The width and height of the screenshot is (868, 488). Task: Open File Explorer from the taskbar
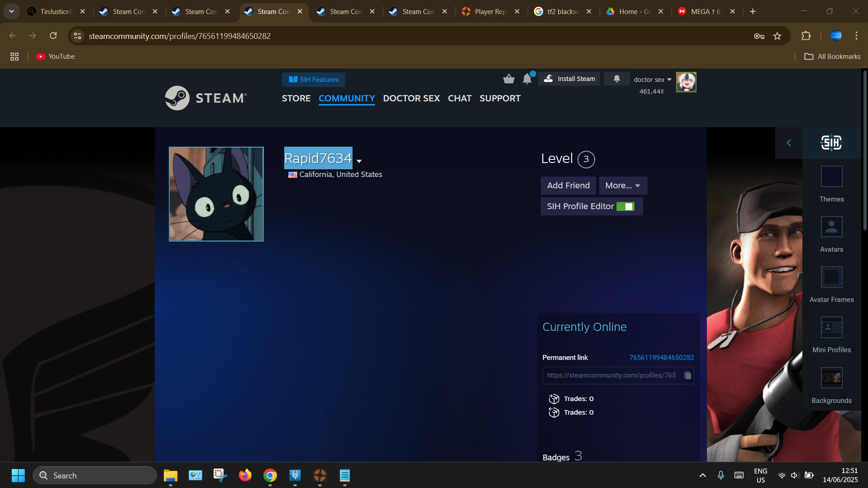[171, 476]
